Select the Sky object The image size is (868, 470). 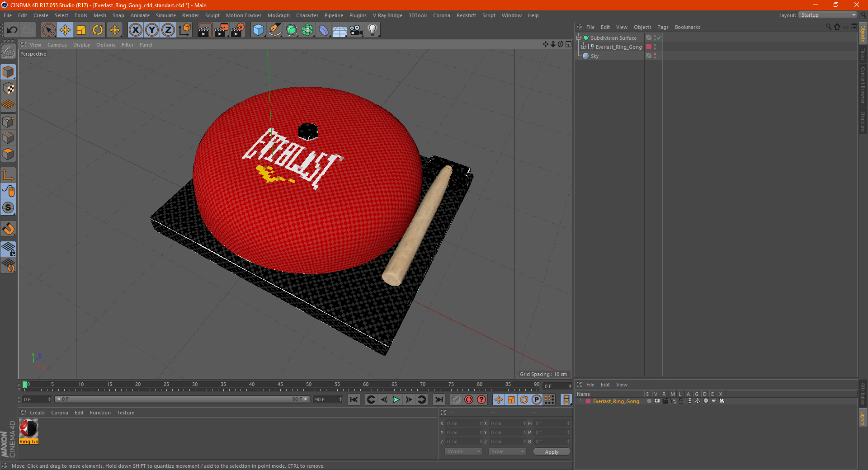(594, 56)
